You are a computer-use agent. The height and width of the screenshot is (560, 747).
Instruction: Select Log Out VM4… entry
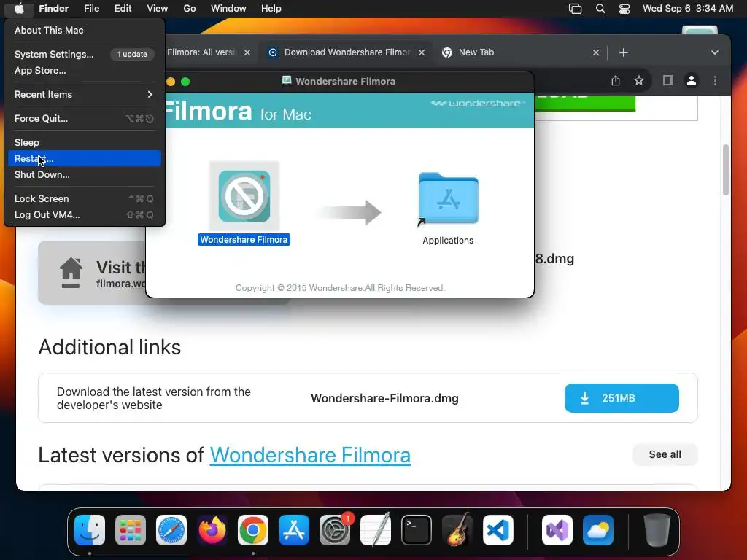point(85,215)
